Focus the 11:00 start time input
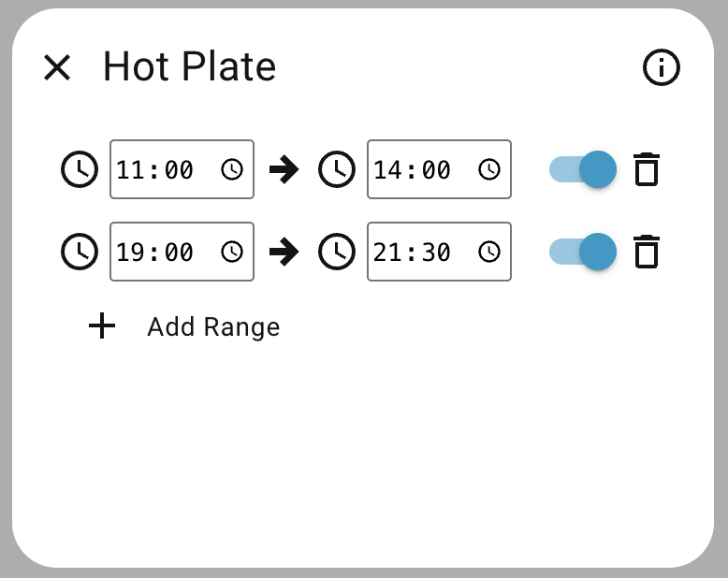The image size is (728, 578). click(x=156, y=169)
